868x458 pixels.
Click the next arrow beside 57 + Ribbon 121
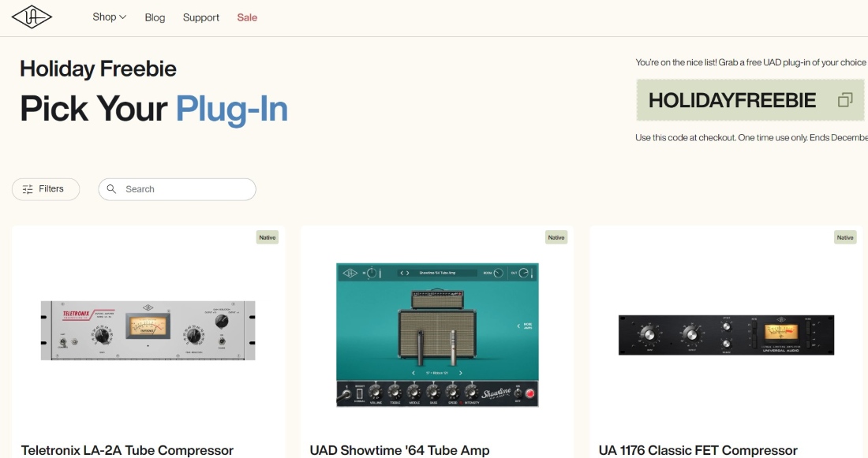tap(462, 372)
